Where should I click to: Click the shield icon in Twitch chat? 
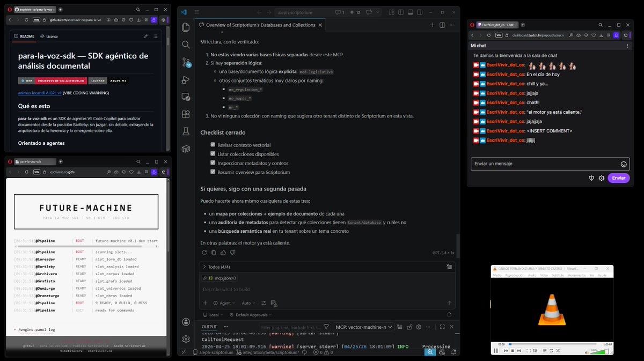coord(591,178)
